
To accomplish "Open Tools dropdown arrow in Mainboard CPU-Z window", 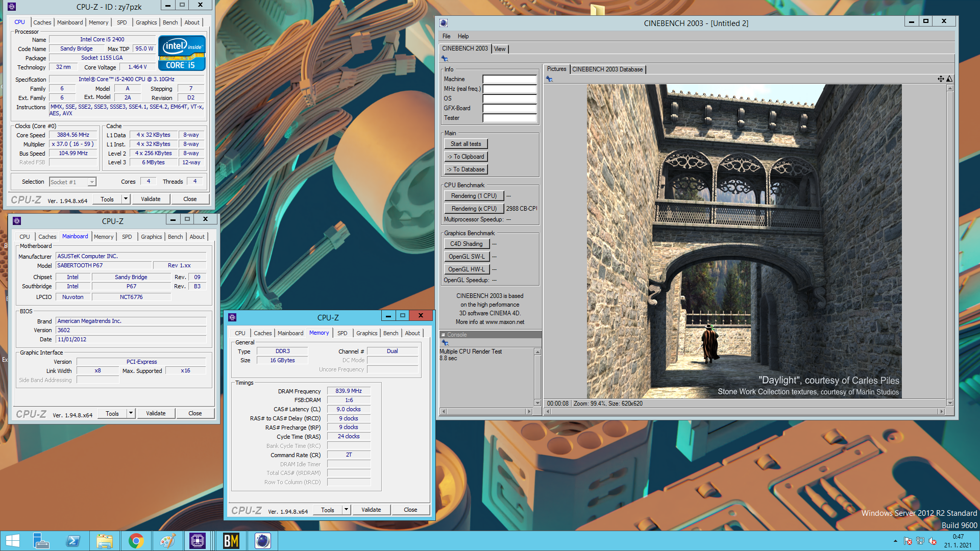I will [131, 413].
